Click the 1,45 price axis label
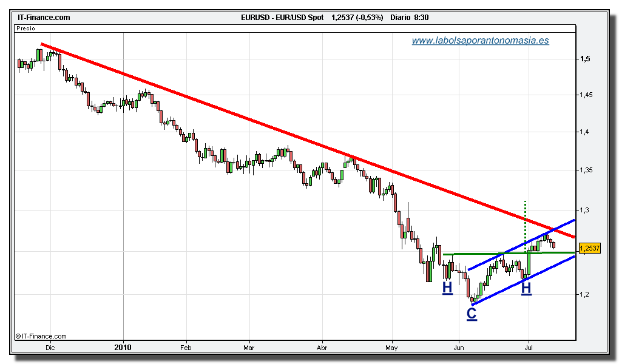Viewport: 619px width, 364px height. [x=587, y=95]
